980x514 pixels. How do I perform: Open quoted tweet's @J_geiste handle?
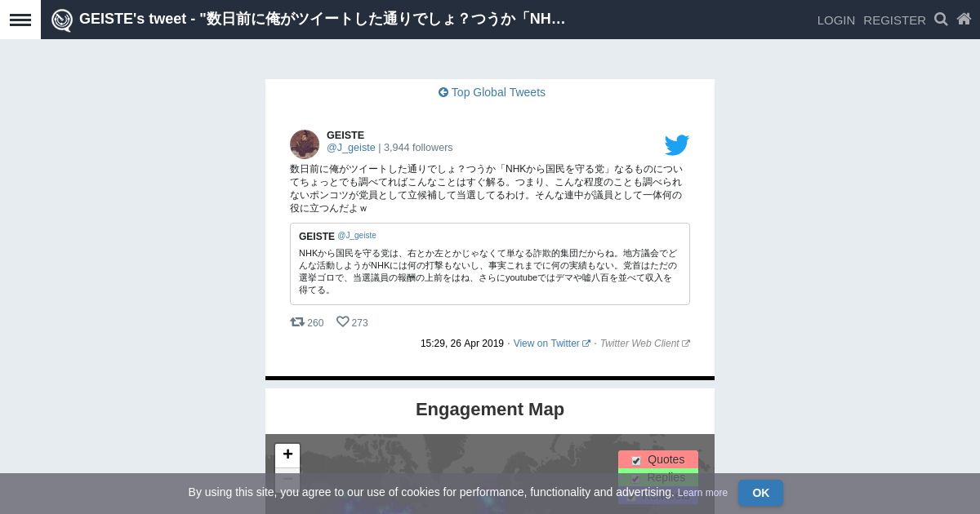click(x=357, y=236)
